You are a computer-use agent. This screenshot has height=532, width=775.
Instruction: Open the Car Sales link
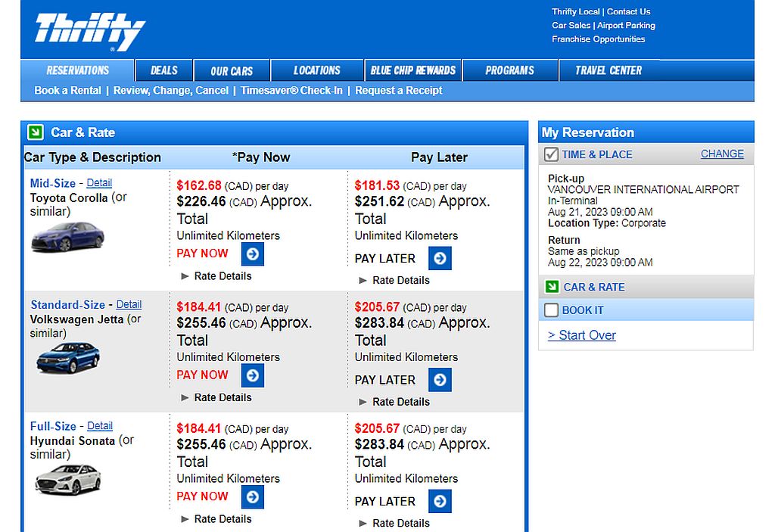click(571, 25)
